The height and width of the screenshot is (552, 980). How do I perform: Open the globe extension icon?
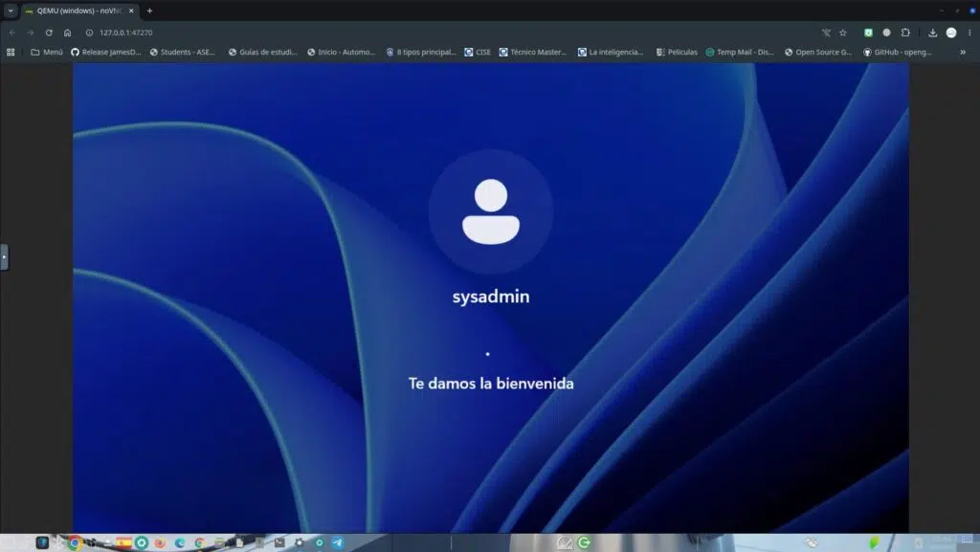[x=886, y=33]
